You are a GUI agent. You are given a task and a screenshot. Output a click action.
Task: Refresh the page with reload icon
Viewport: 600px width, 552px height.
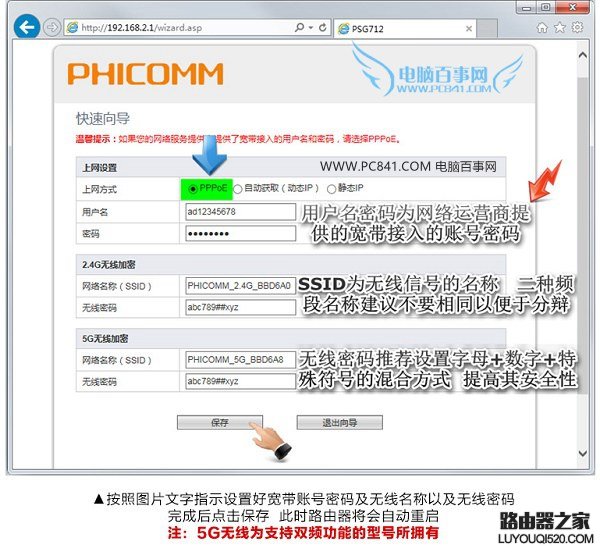tap(323, 28)
